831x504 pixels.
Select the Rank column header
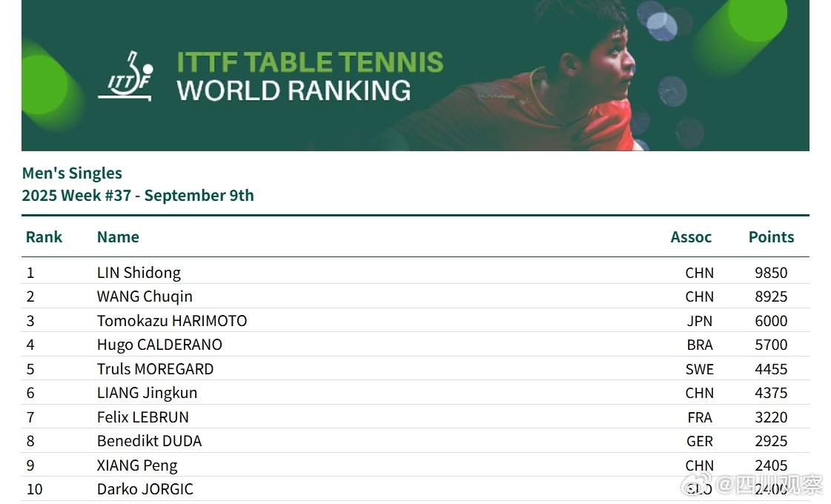tap(44, 237)
